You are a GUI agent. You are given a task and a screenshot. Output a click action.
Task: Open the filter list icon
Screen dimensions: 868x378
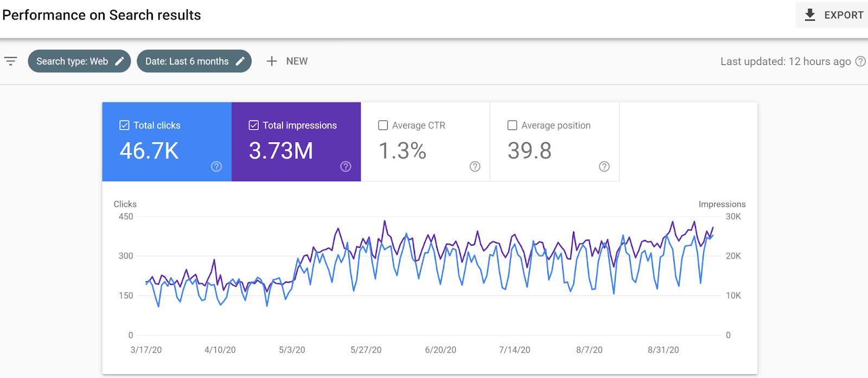[11, 61]
